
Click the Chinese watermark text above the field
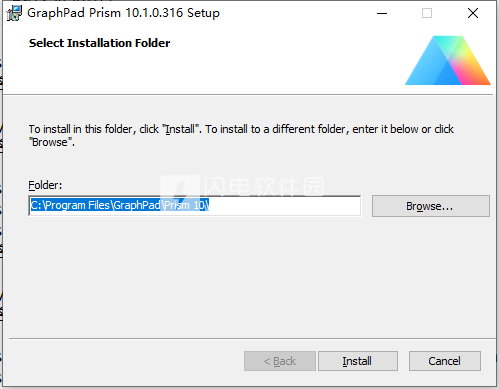263,186
